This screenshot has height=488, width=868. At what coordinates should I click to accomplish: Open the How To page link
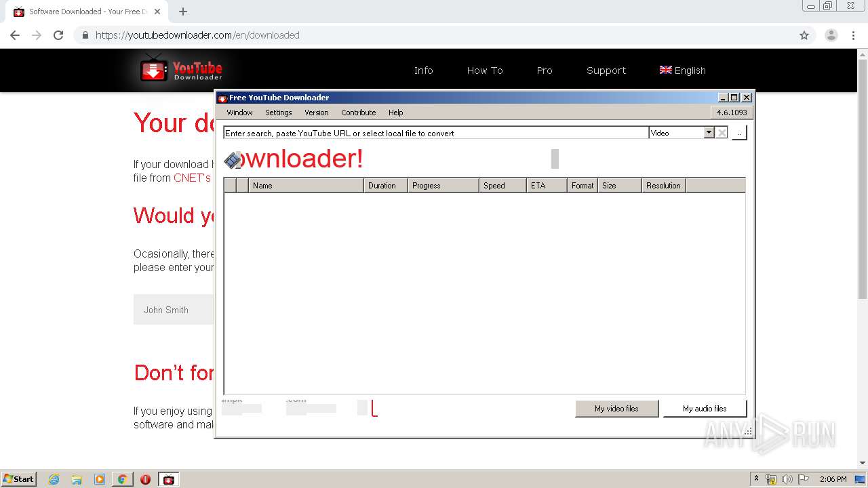coord(485,70)
